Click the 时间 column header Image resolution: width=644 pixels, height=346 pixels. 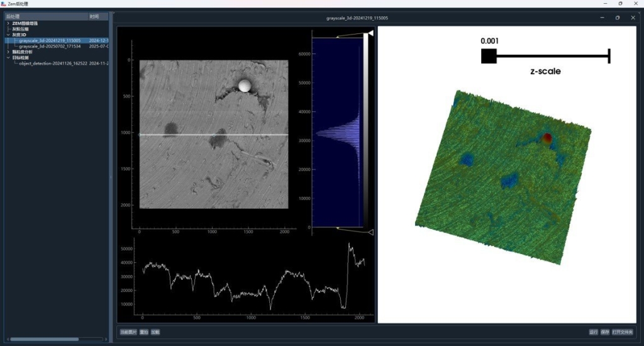97,16
